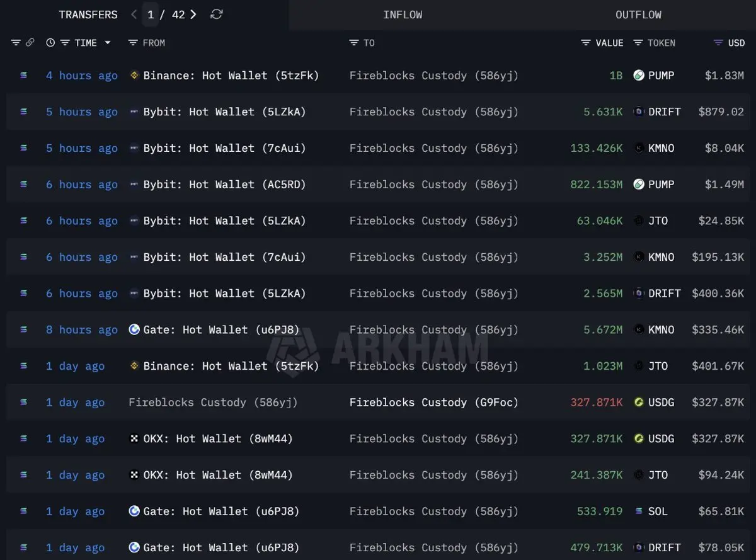This screenshot has height=560, width=756.
Task: Open transaction icon for $879.02 DRIFT row
Action: click(x=24, y=112)
